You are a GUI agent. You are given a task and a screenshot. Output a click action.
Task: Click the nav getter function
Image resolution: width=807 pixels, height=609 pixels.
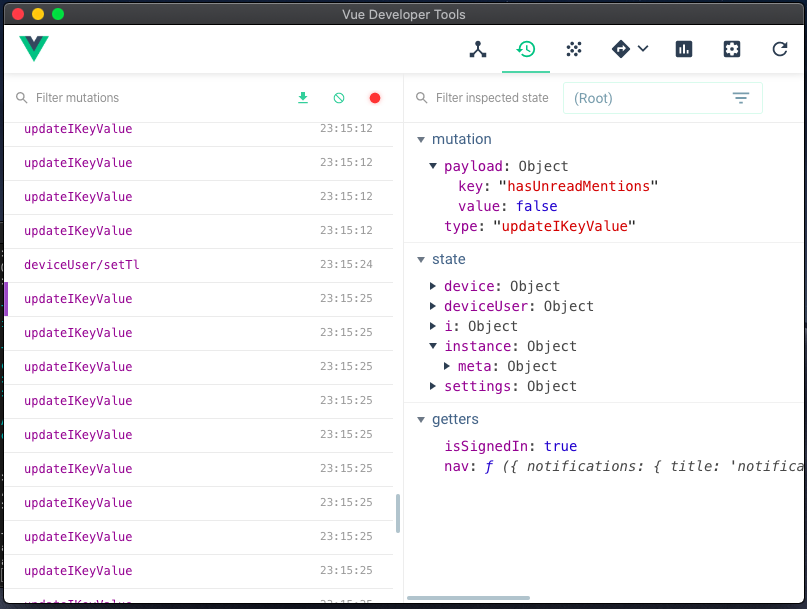[x=624, y=466]
